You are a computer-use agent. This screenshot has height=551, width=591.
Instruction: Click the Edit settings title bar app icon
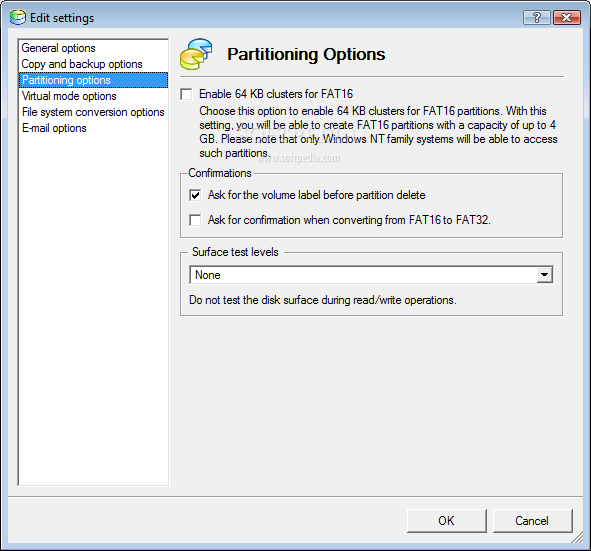coord(17,17)
